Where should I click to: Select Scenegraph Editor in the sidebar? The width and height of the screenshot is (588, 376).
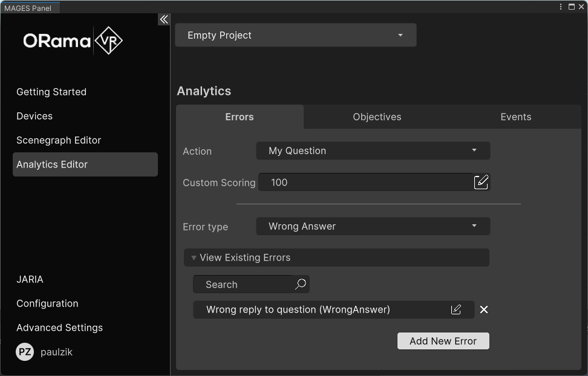[x=59, y=140]
